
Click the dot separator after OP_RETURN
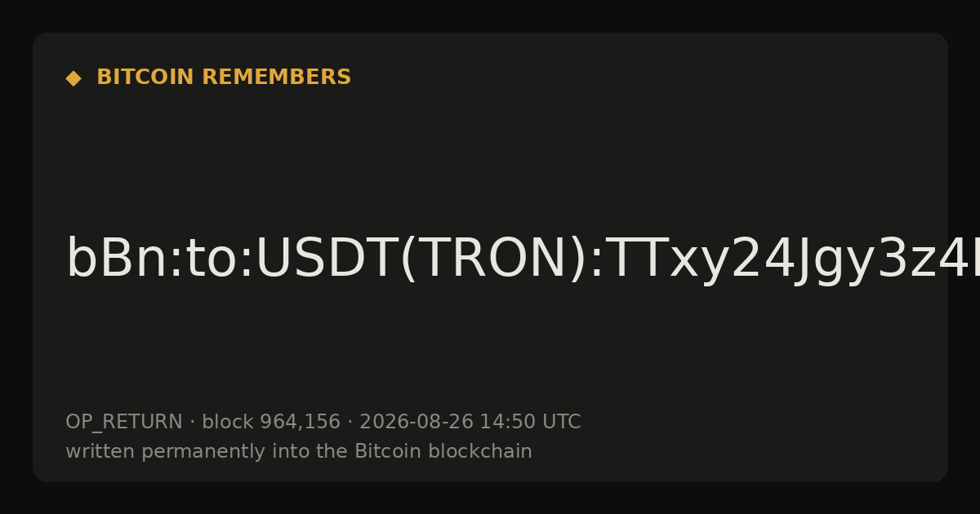[192, 423]
